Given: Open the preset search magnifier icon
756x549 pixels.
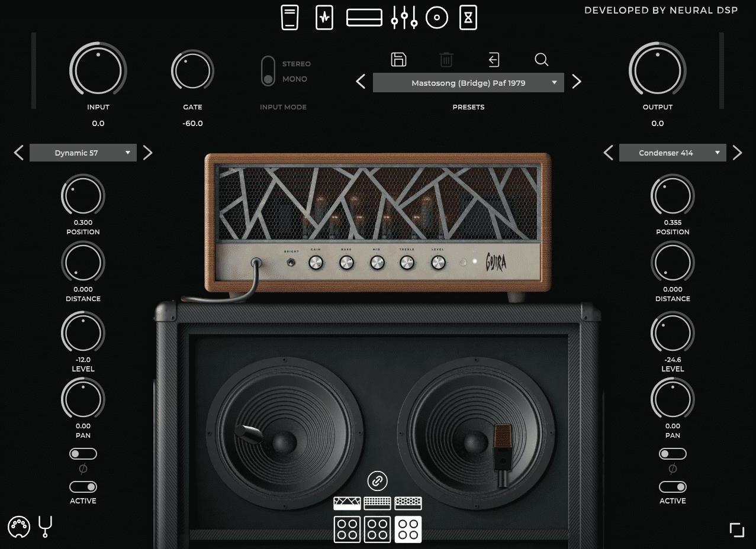Looking at the screenshot, I should (541, 59).
